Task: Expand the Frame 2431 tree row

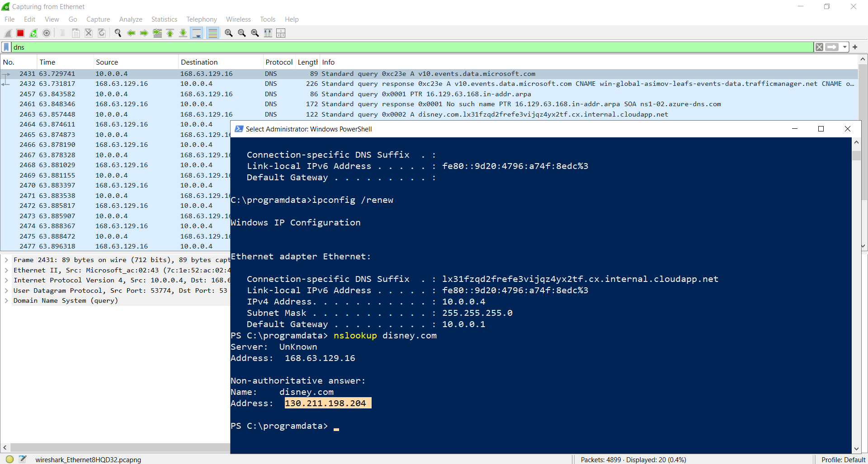Action: [6, 260]
